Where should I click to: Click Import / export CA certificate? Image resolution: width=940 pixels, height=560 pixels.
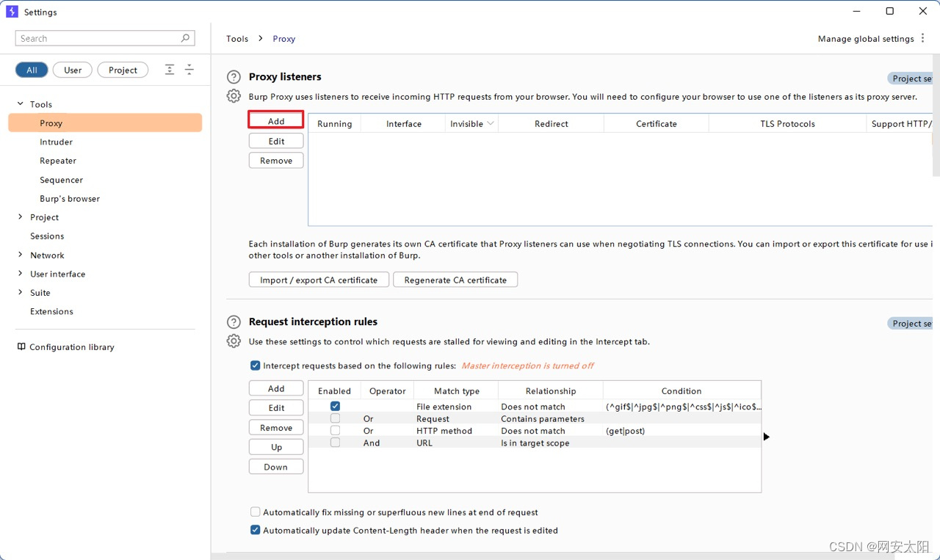(x=319, y=280)
